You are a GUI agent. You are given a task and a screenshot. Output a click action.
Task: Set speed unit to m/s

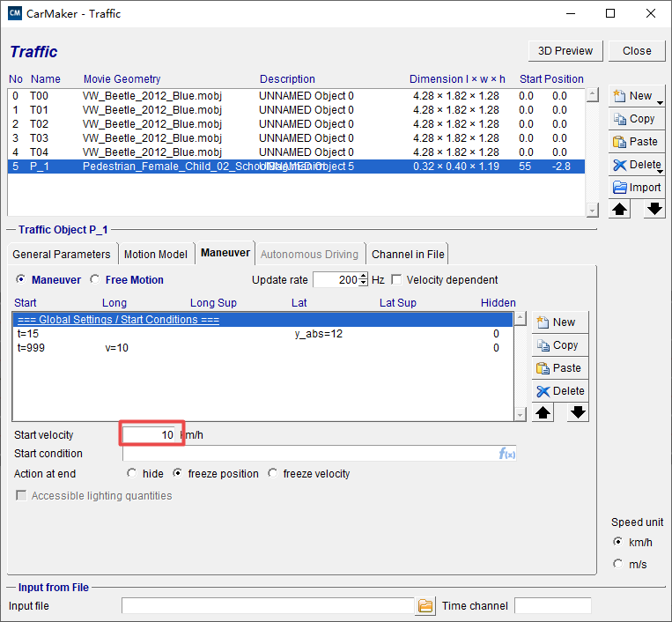pyautogui.click(x=617, y=564)
